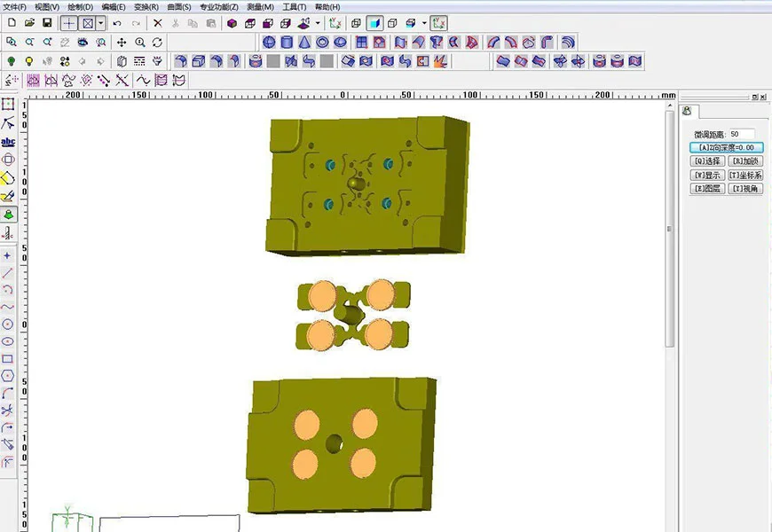The width and height of the screenshot is (772, 532).
Task: Pick the straight line drawing tool
Action: click(x=7, y=272)
